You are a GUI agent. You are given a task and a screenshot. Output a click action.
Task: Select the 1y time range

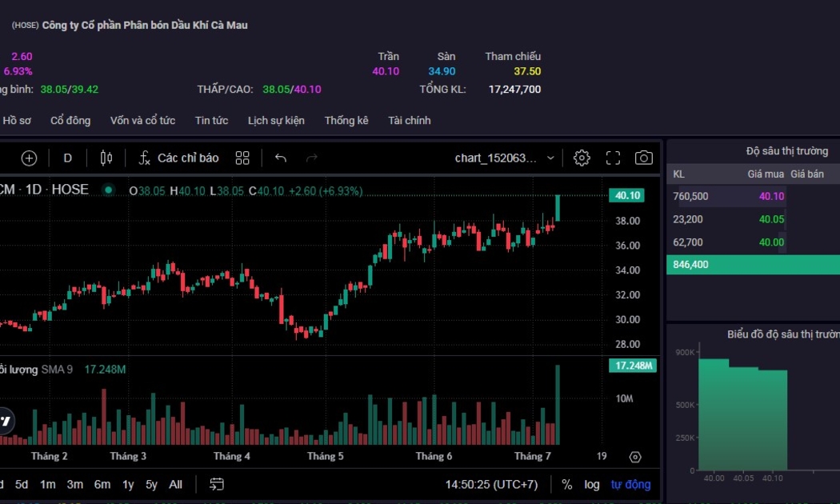[128, 484]
